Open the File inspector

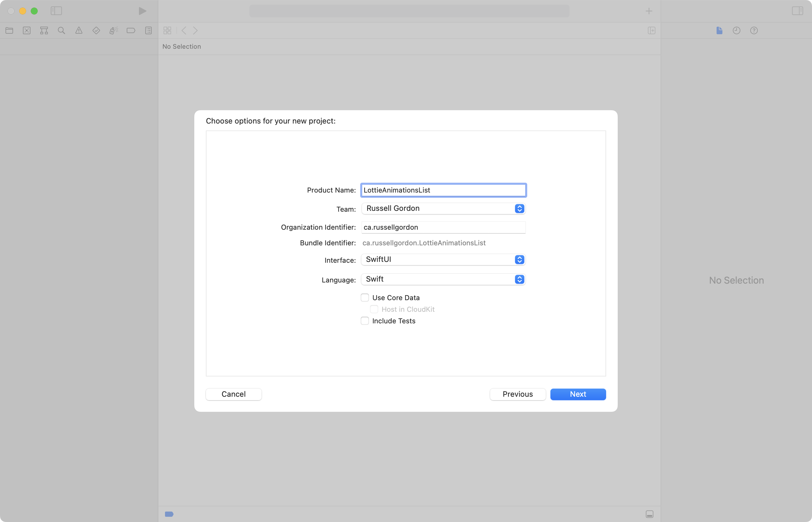[x=719, y=30]
